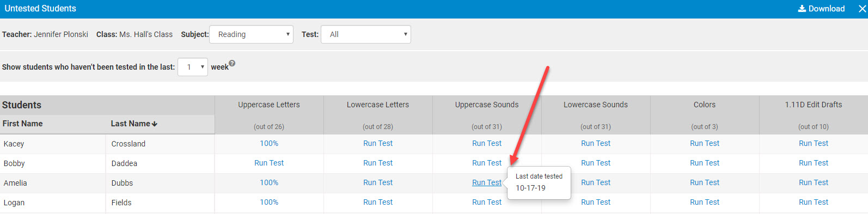Click the Download icon in header
This screenshot has width=868, height=214.
(x=802, y=9)
